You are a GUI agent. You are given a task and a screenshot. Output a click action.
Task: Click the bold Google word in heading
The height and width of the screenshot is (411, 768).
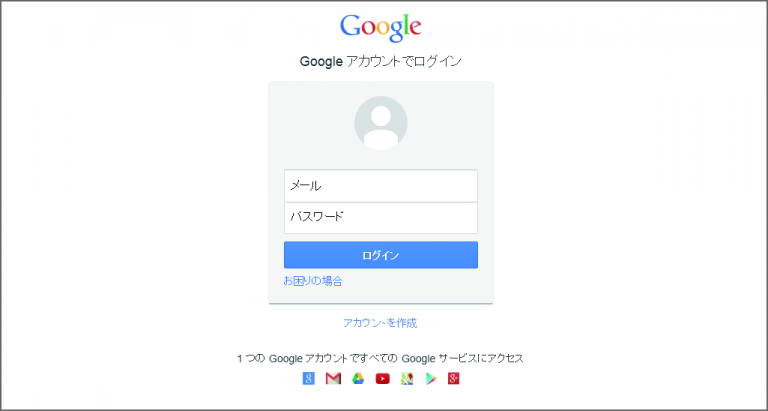coord(321,62)
